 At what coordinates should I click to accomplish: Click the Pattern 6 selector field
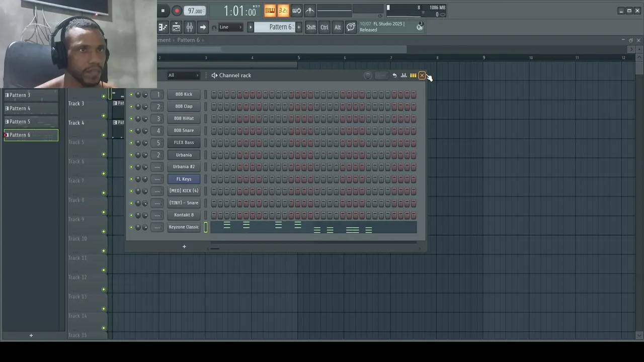point(274,27)
